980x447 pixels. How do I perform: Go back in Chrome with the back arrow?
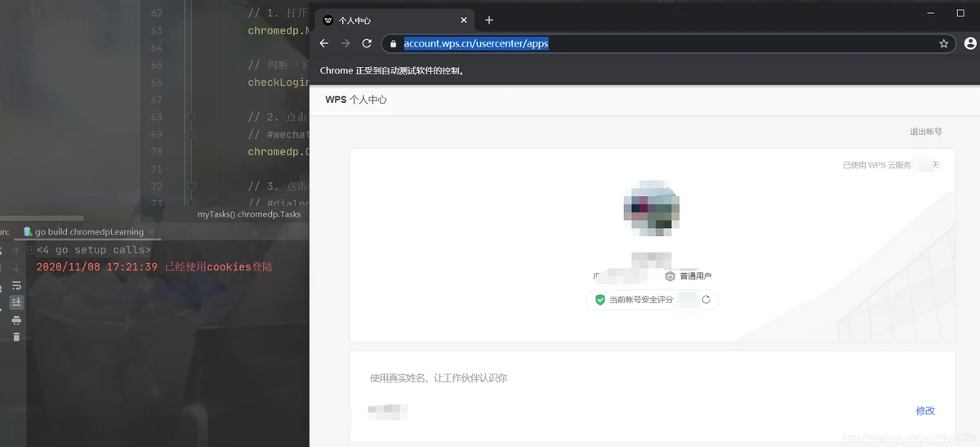click(324, 43)
